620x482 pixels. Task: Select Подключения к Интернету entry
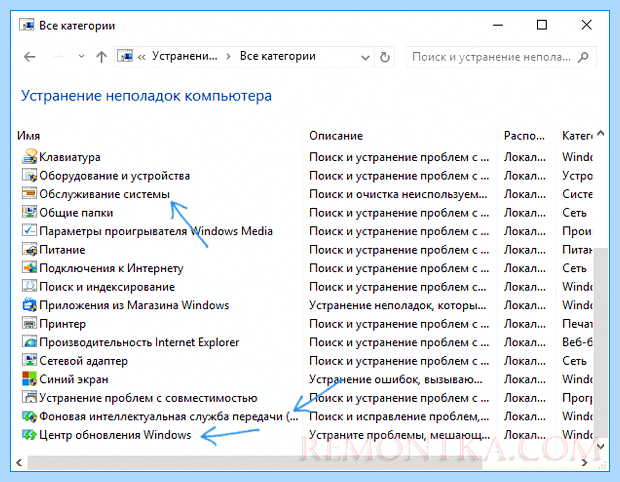point(112,268)
